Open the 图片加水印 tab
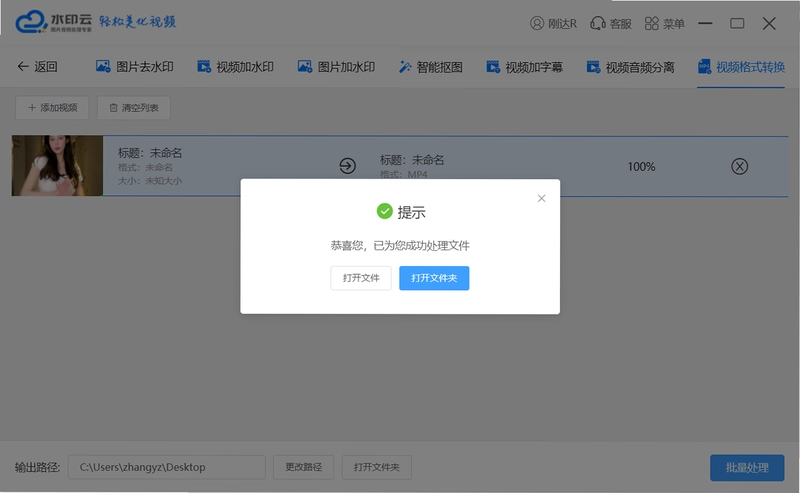Screen dimensions: 800x493 [336, 67]
